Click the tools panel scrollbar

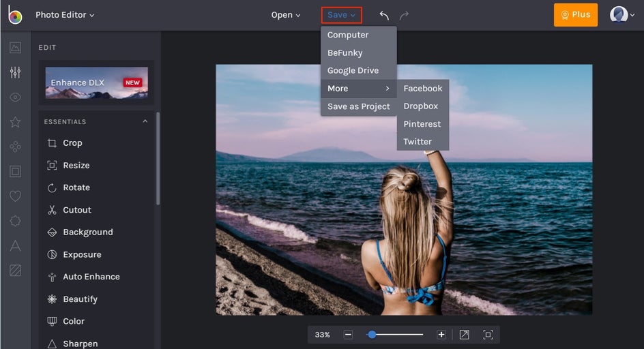tap(158, 159)
